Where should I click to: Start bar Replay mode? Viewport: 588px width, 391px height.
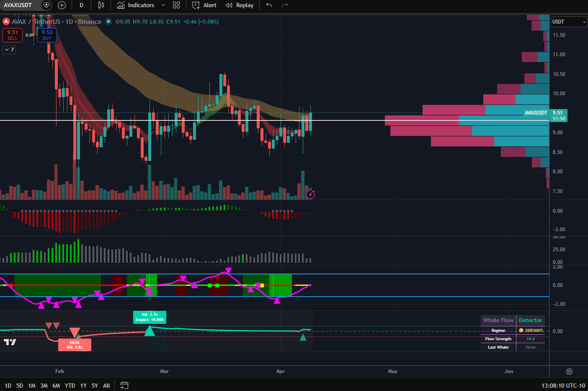click(x=240, y=5)
